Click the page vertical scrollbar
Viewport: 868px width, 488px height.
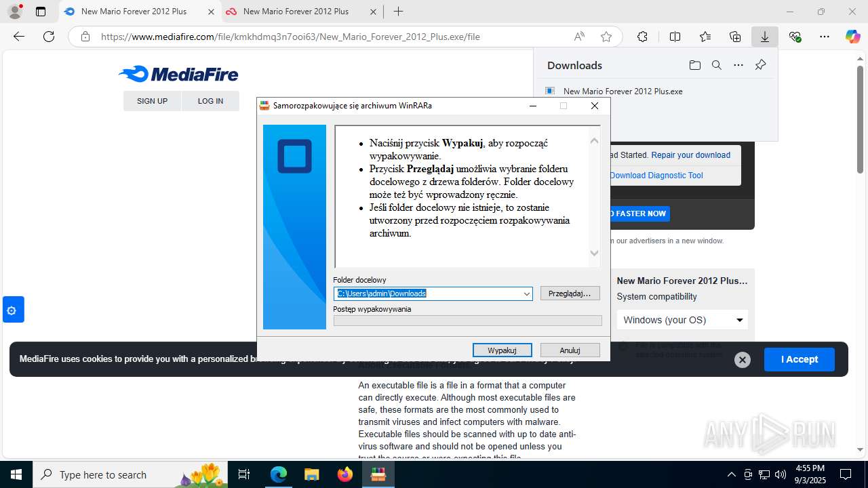860,119
